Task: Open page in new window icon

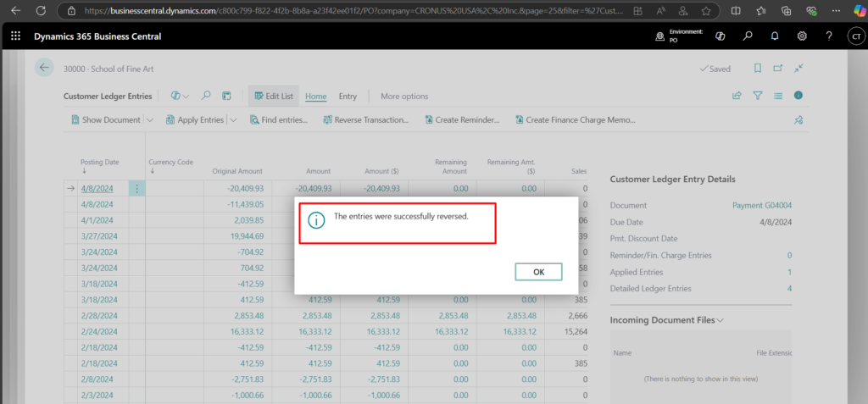Action: point(778,69)
